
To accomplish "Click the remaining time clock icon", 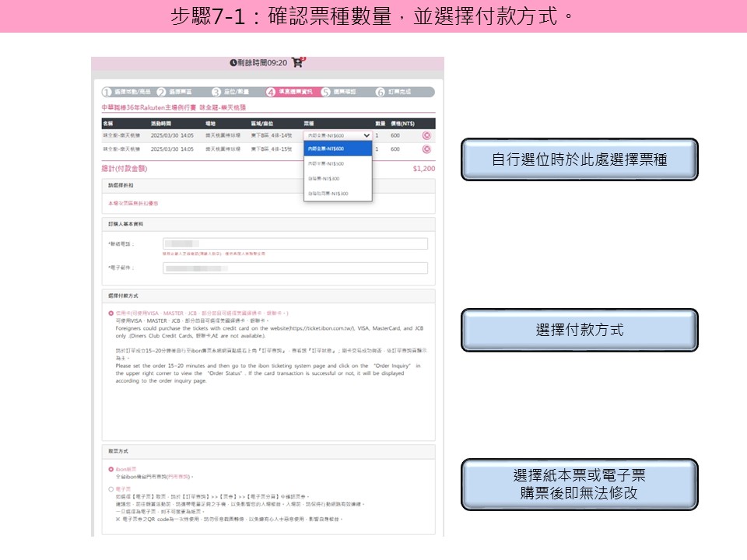I will pyautogui.click(x=233, y=63).
